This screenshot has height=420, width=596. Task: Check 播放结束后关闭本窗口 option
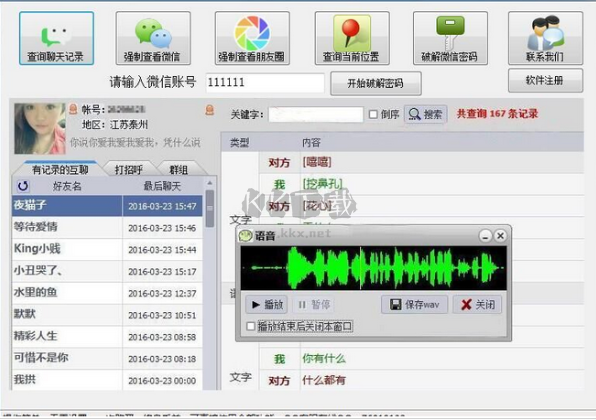tap(250, 326)
